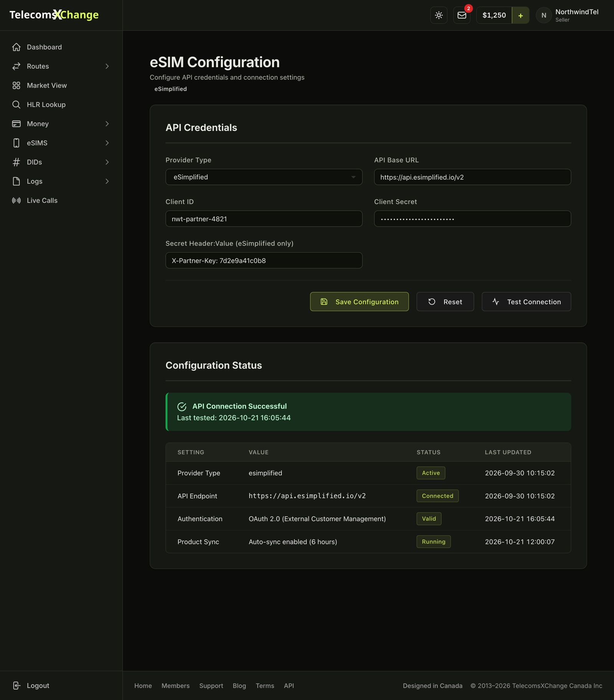Click the eSIMS phone icon
This screenshot has width=614, height=700.
pyautogui.click(x=16, y=143)
